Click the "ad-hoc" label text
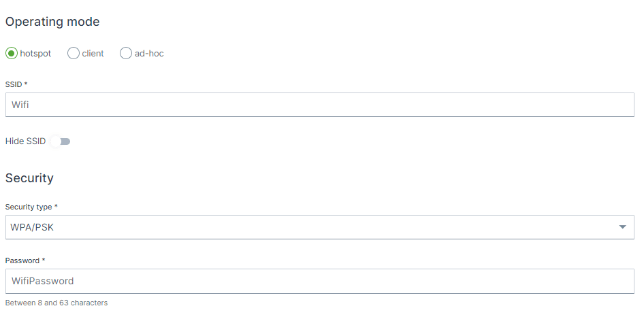Screen dimensions: 644x321 (149, 54)
